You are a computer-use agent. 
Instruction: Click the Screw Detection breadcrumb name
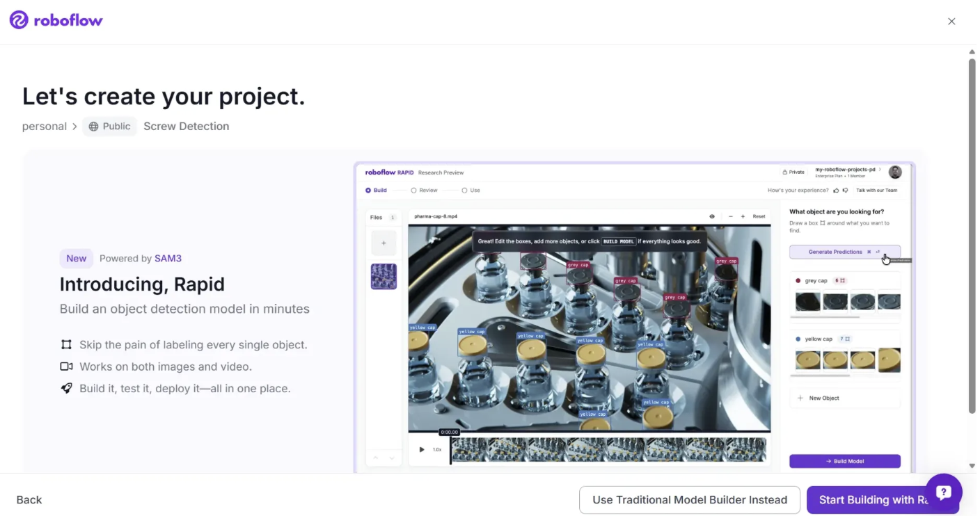[x=186, y=127]
